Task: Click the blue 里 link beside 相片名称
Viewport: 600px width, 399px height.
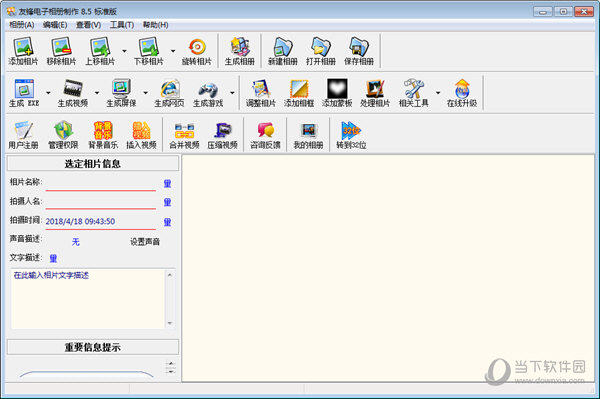Action: coord(167,184)
